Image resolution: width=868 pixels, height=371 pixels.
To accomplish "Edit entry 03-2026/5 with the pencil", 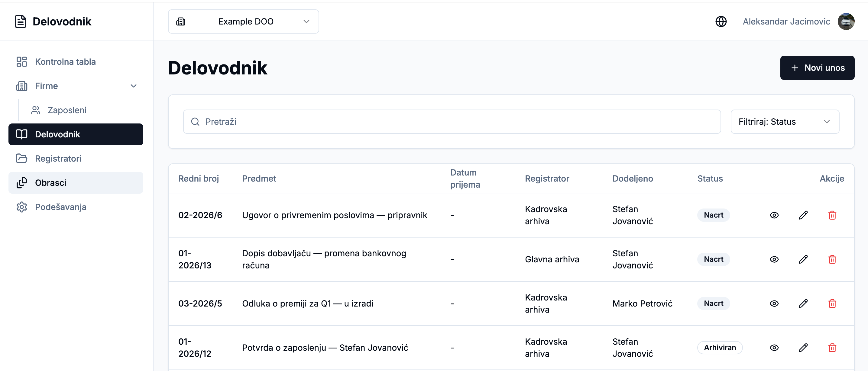I will pyautogui.click(x=803, y=304).
